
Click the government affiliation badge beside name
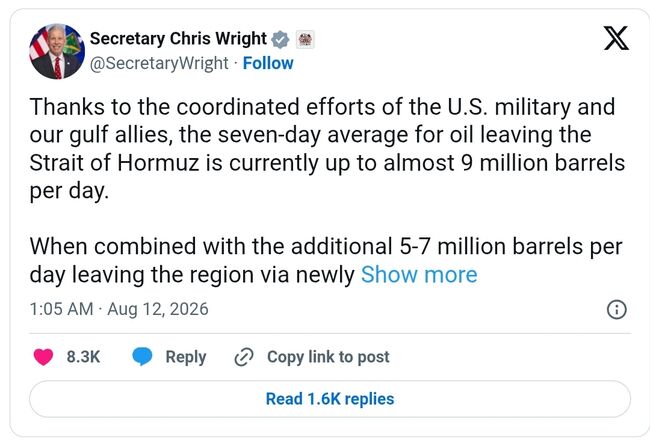pyautogui.click(x=305, y=40)
